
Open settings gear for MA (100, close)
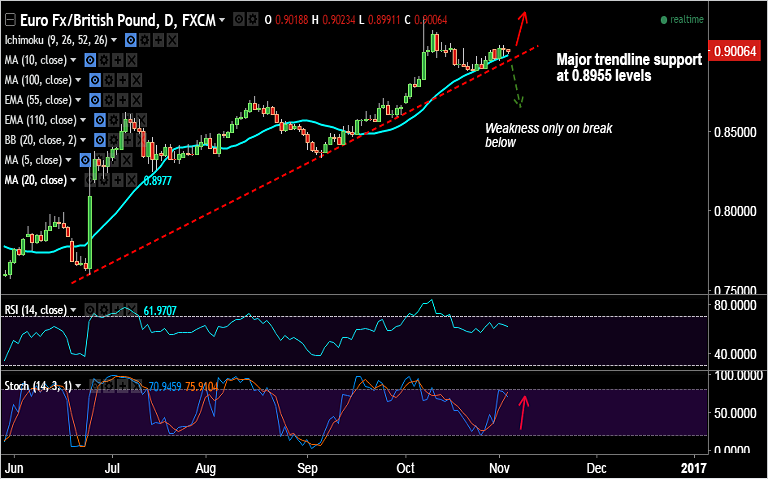click(109, 80)
